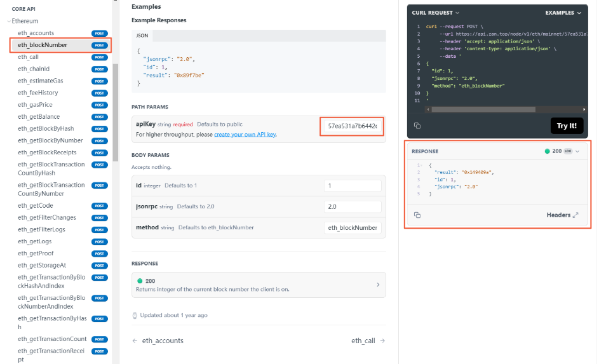Click the left arrow before eth_accounts

pos(135,341)
